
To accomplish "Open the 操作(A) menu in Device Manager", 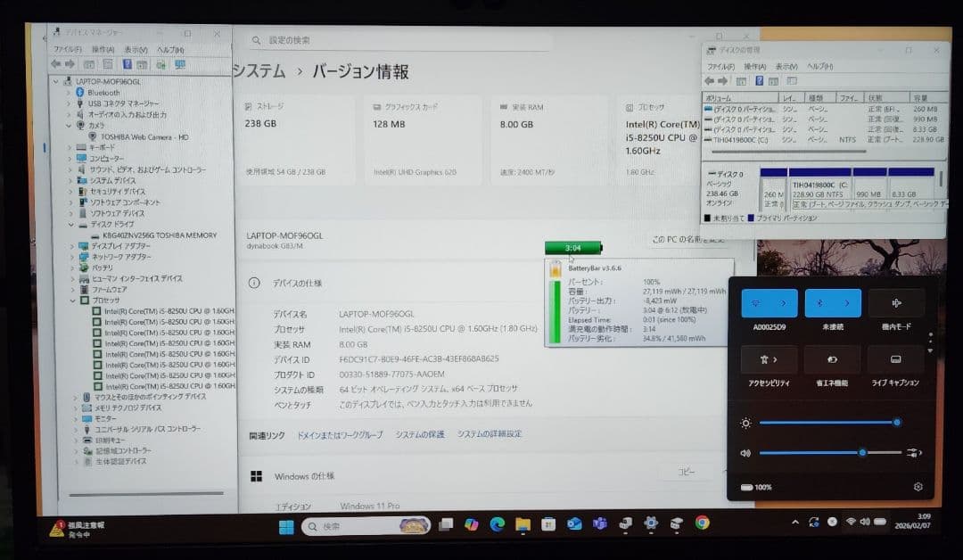I will pyautogui.click(x=103, y=50).
